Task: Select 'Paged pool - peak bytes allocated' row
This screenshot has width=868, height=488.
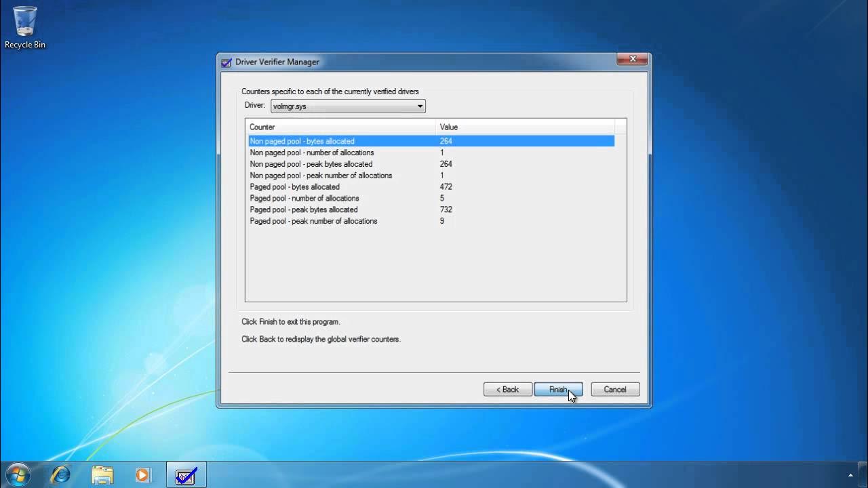Action: pyautogui.click(x=431, y=209)
